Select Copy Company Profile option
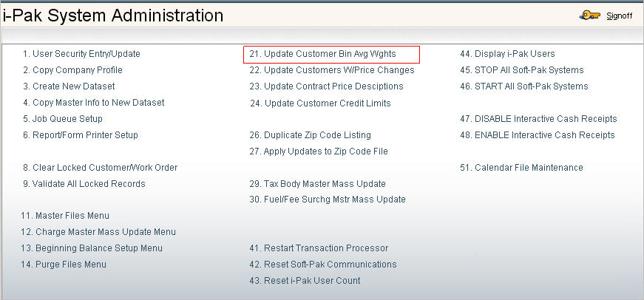This screenshot has height=300, width=644. coord(72,70)
